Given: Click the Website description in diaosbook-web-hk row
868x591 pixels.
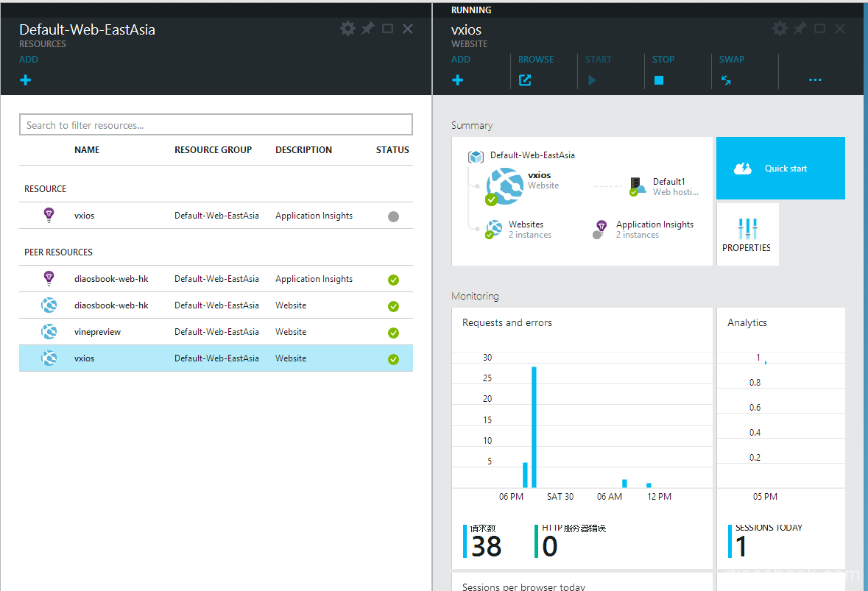Looking at the screenshot, I should click(x=291, y=305).
